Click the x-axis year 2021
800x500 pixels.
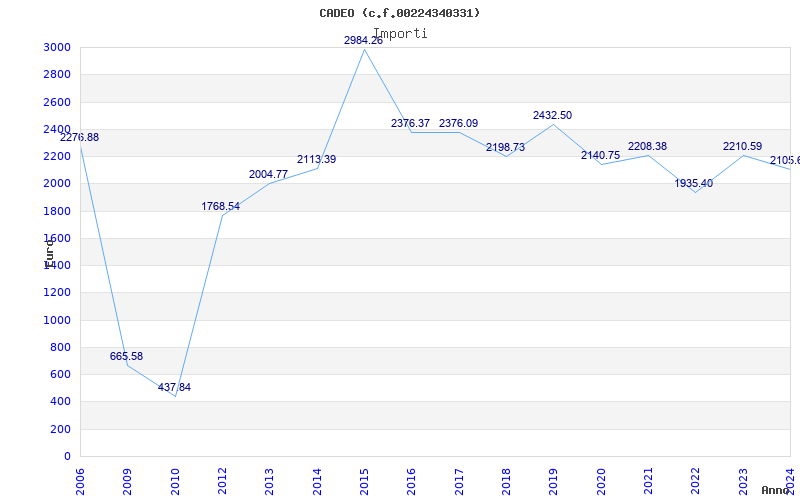648,482
